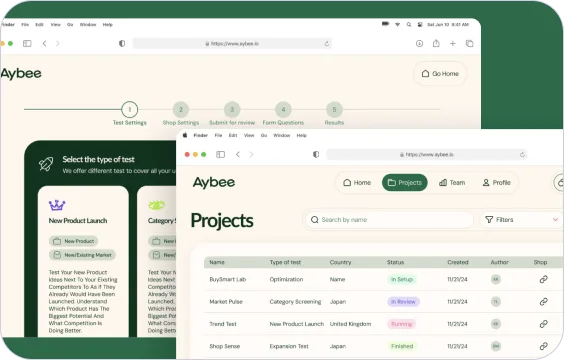This screenshot has width=564, height=360.
Task: Open the shop link for Market Pulse
Action: [x=543, y=302]
